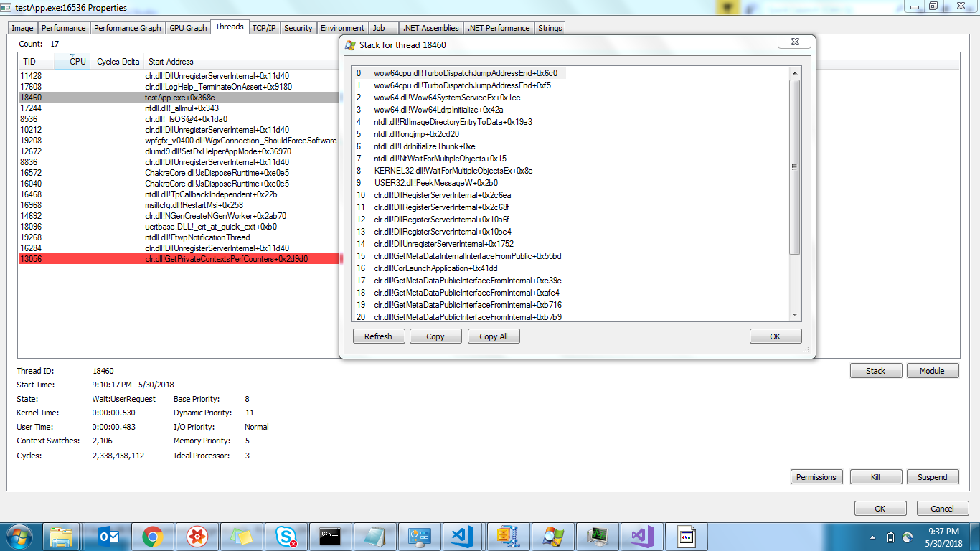Open the Command Prompt taskbar icon

(330, 536)
